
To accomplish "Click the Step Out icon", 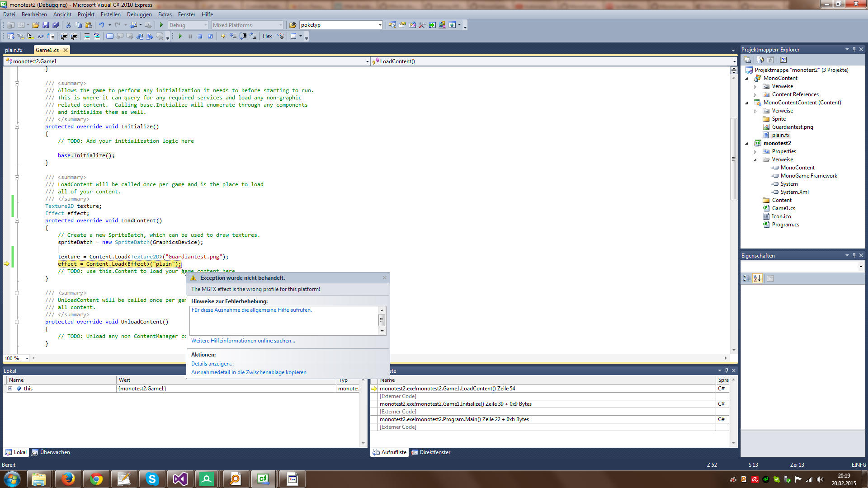I will coord(253,36).
